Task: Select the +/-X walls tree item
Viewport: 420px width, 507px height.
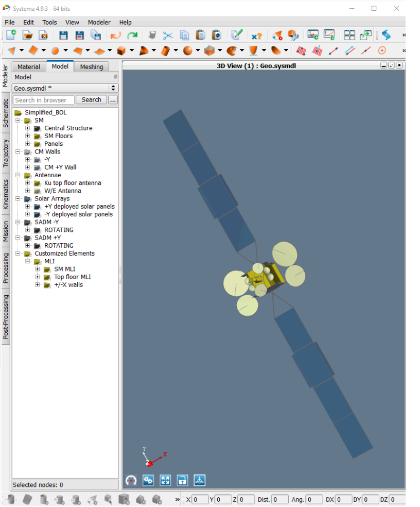Action: (x=68, y=285)
